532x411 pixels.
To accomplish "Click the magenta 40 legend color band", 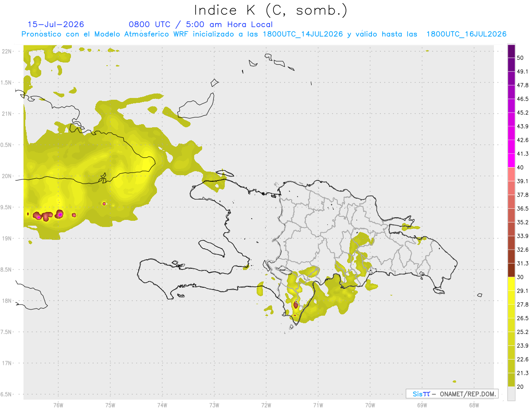I will [x=511, y=160].
